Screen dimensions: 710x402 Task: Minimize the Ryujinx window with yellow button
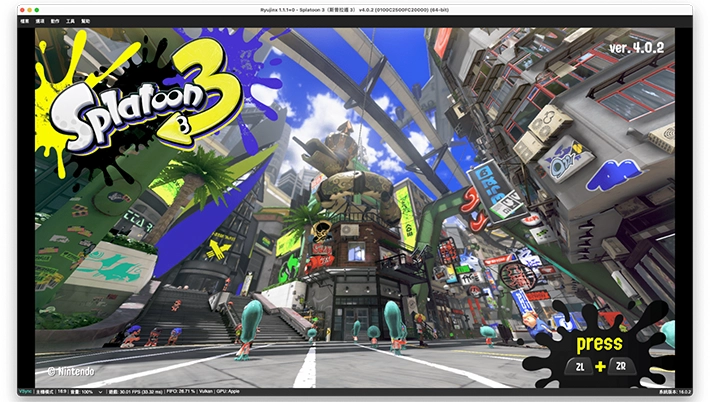[30, 10]
